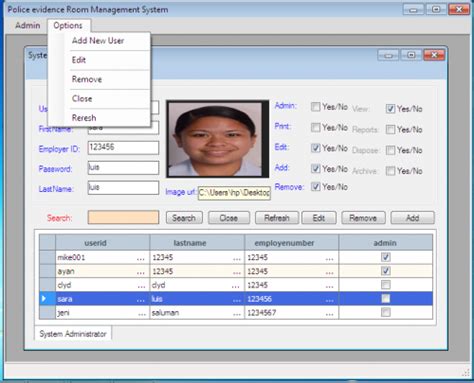Uncheck the Remove Yes/No permission checkbox

click(x=315, y=187)
